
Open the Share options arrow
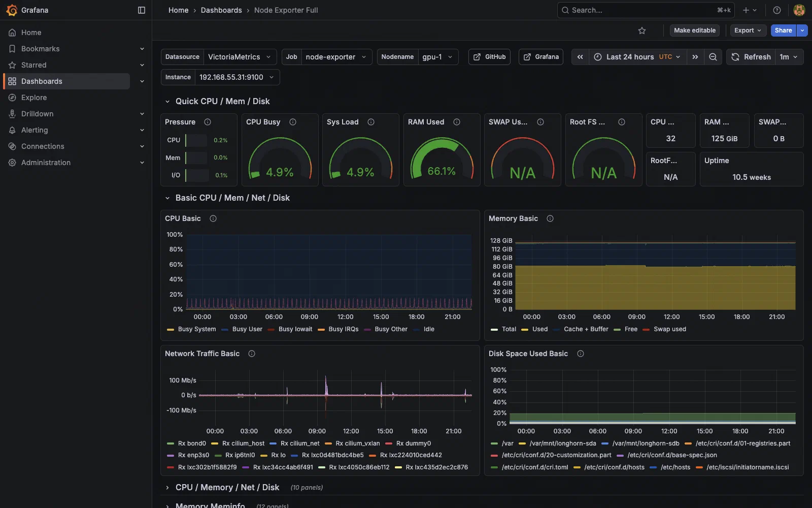pos(802,30)
